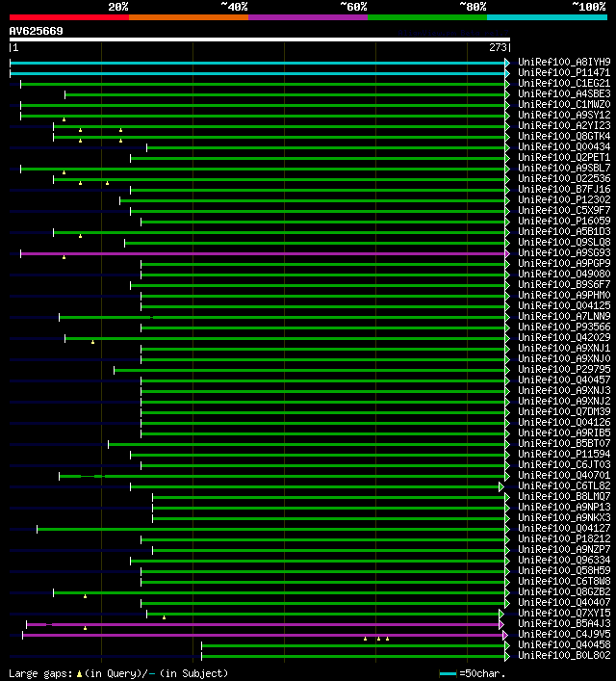Select the UniRef100_P16059 label
This screenshot has width=616, height=681.
tap(564, 221)
